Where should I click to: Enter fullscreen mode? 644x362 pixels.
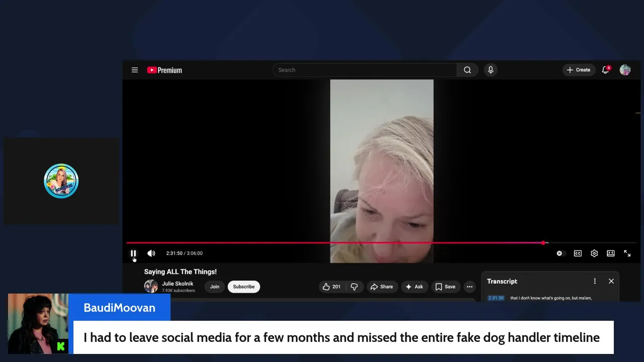[627, 253]
